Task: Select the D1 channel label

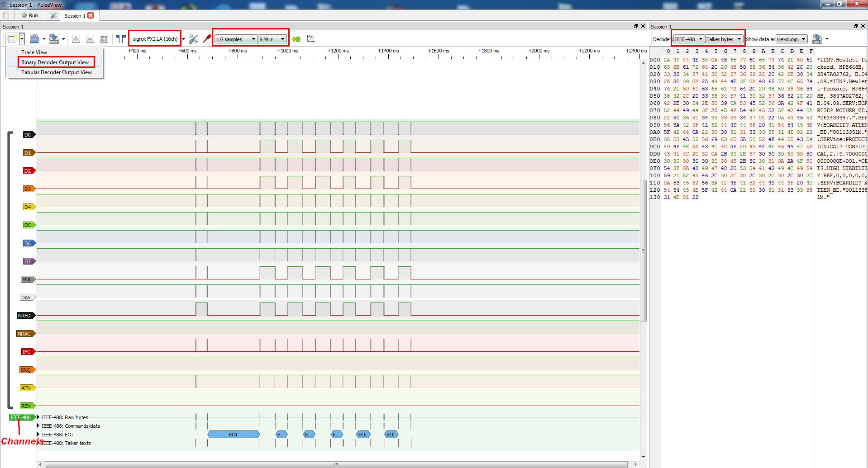Action: coord(29,153)
